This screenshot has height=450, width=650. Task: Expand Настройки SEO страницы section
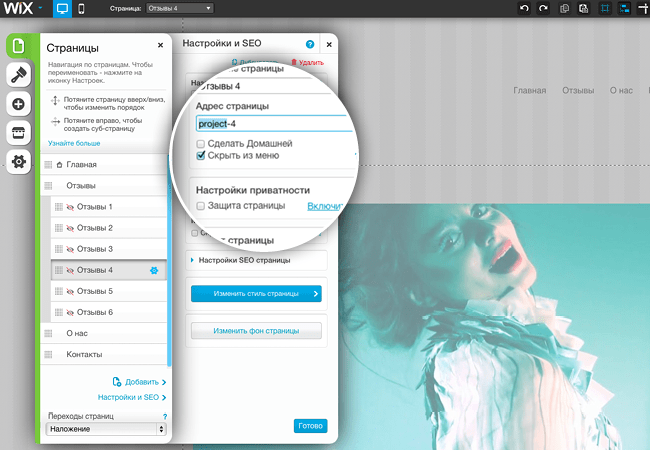256,260
